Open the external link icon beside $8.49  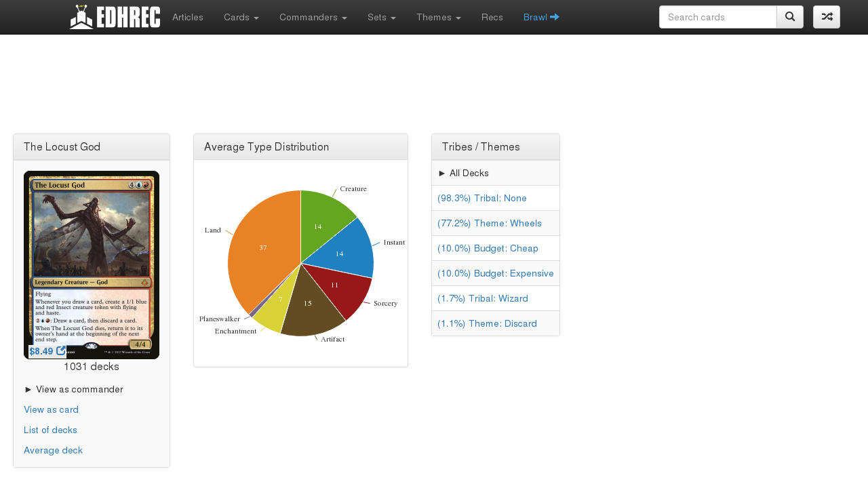61,350
